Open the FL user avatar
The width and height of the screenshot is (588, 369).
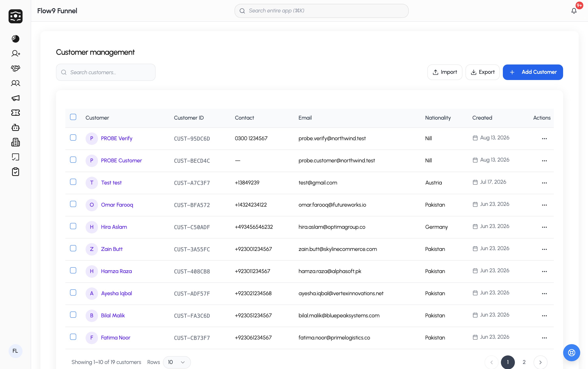pos(15,351)
